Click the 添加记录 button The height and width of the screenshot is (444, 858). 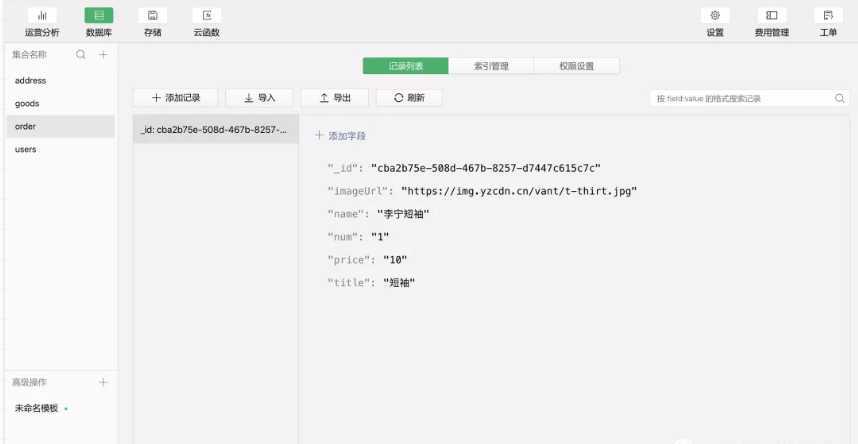click(176, 98)
